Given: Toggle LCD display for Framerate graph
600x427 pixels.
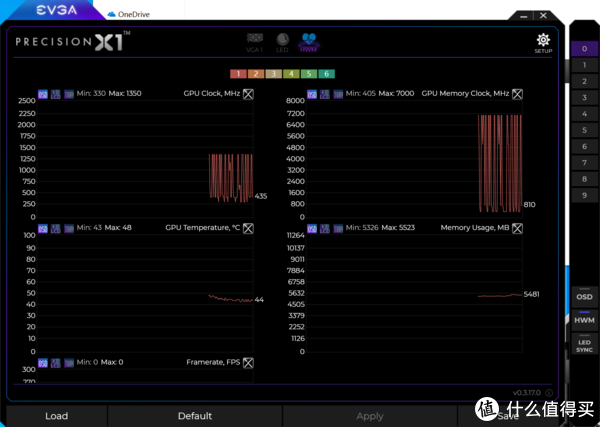Looking at the screenshot, I should point(56,363).
